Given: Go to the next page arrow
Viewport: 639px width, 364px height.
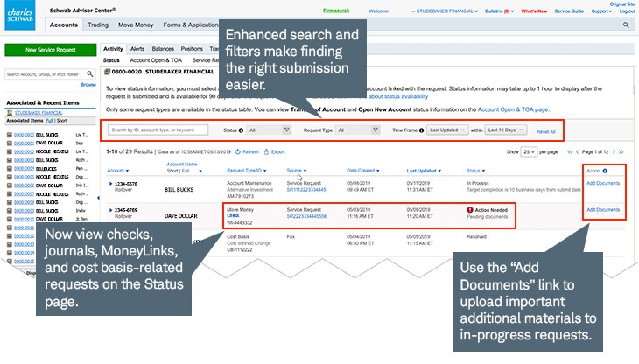Looking at the screenshot, I should click(614, 152).
